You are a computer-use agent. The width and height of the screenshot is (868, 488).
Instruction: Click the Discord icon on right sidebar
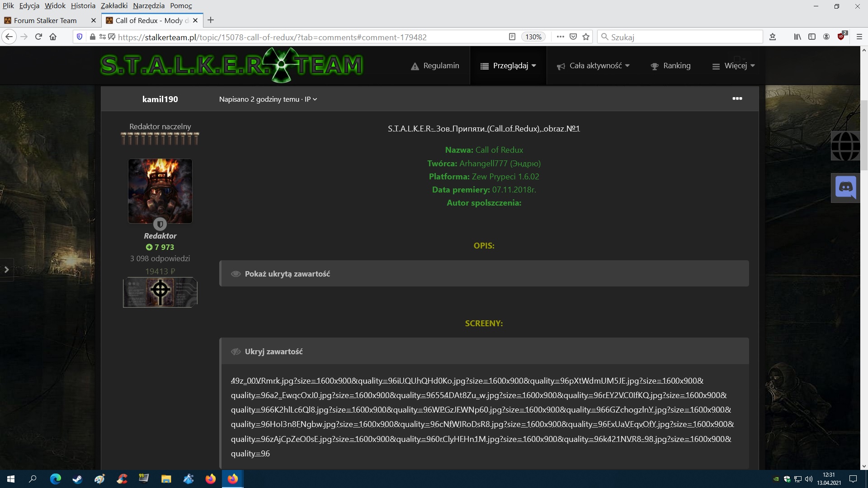845,188
